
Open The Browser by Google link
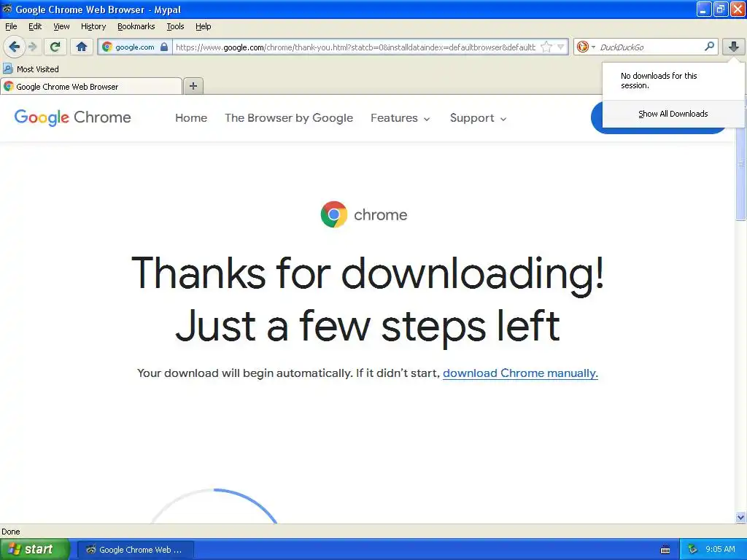[289, 117]
